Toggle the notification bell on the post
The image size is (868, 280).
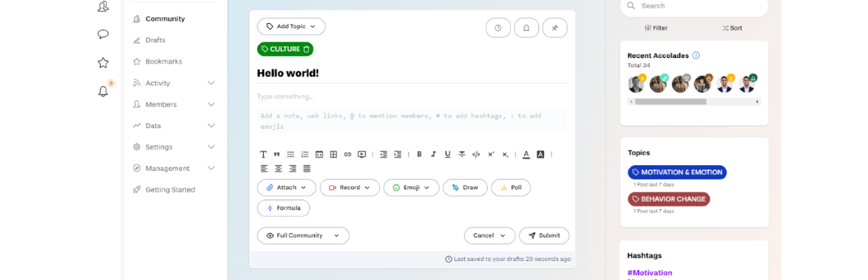(526, 27)
